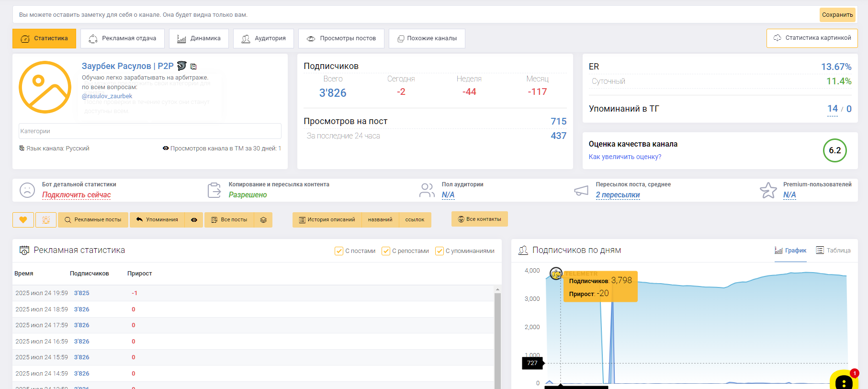Click row 2025 июл 24 18:59 value 3'826

[81, 309]
